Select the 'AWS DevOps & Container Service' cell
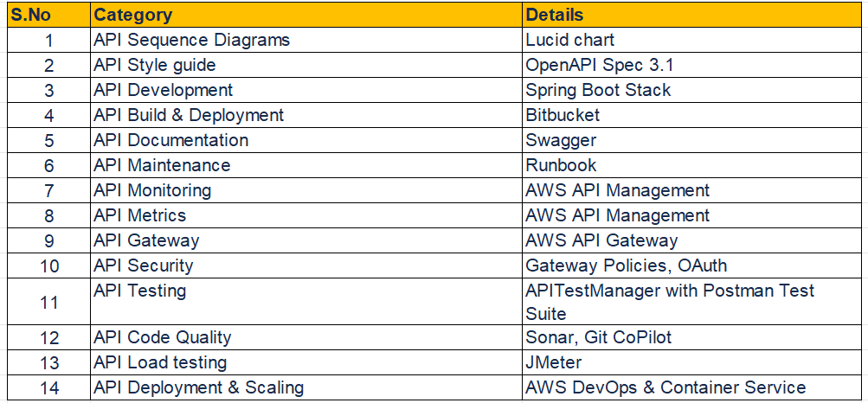 click(691, 387)
